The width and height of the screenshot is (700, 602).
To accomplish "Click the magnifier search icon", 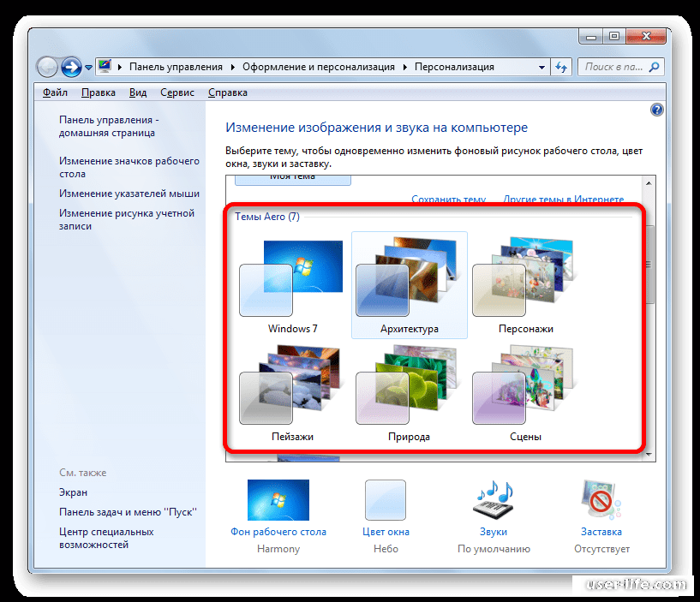I will (x=655, y=67).
